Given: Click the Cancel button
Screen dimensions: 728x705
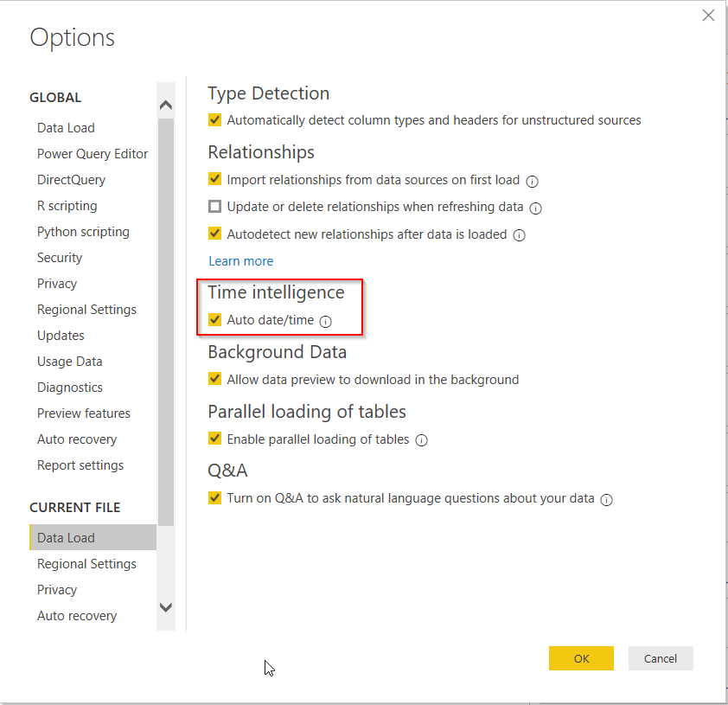Looking at the screenshot, I should (x=661, y=658).
